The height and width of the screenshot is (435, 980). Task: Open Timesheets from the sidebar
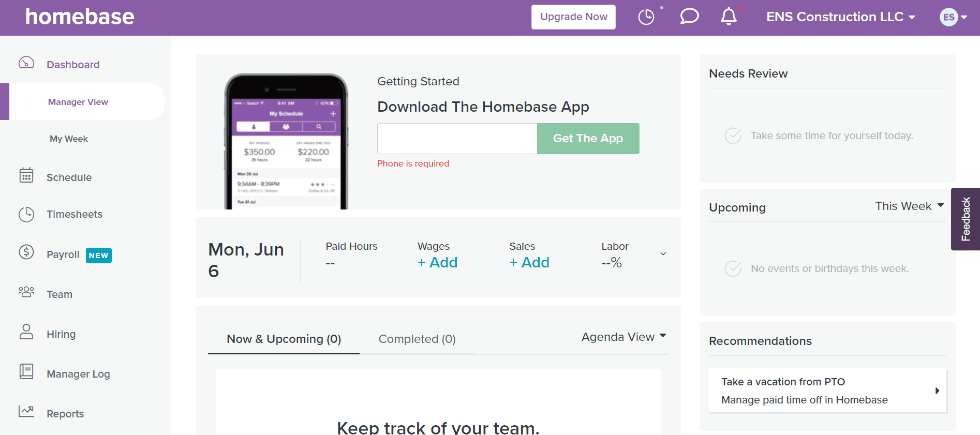(75, 214)
